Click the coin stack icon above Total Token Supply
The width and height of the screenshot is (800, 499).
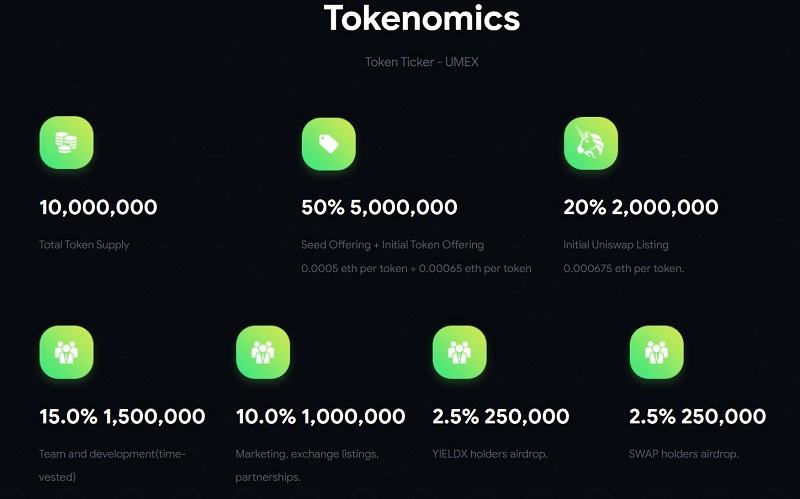(66, 143)
